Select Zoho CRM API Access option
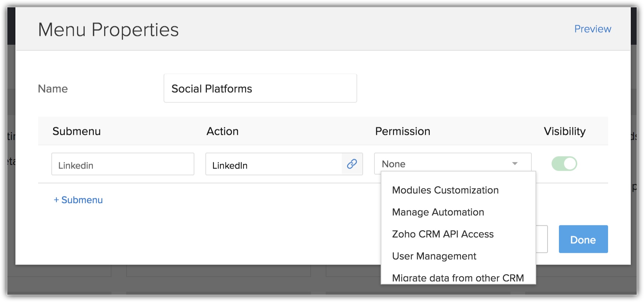This screenshot has width=644, height=302. click(x=443, y=234)
